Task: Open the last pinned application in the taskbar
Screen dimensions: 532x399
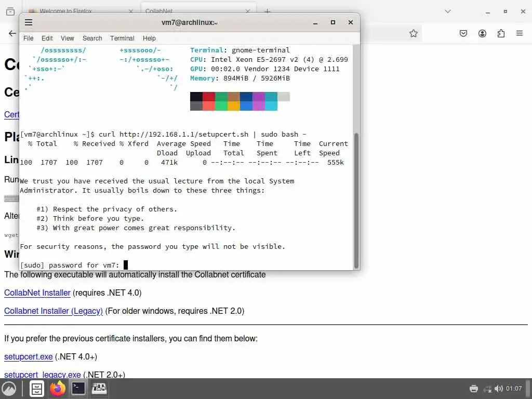Action: point(99,389)
